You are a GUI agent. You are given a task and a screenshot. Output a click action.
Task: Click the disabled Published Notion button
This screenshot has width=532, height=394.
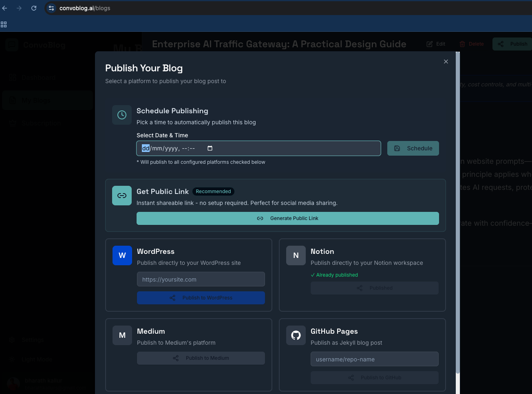[375, 288]
